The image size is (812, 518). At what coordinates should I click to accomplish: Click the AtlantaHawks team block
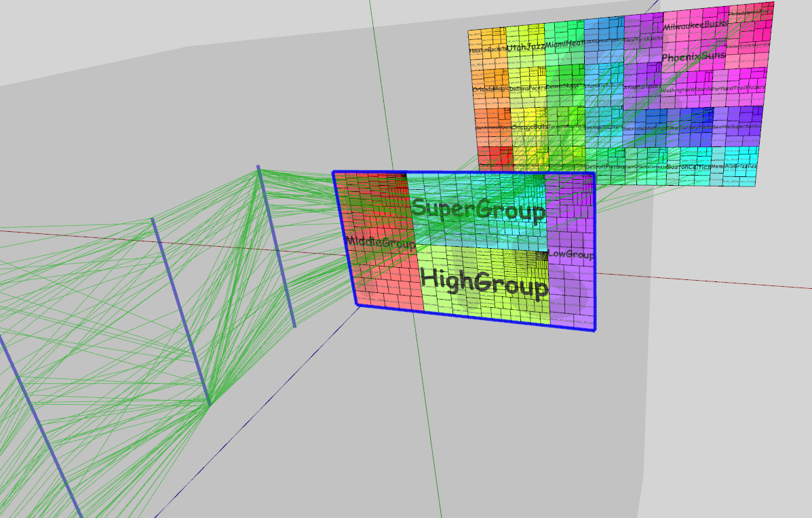642,87
